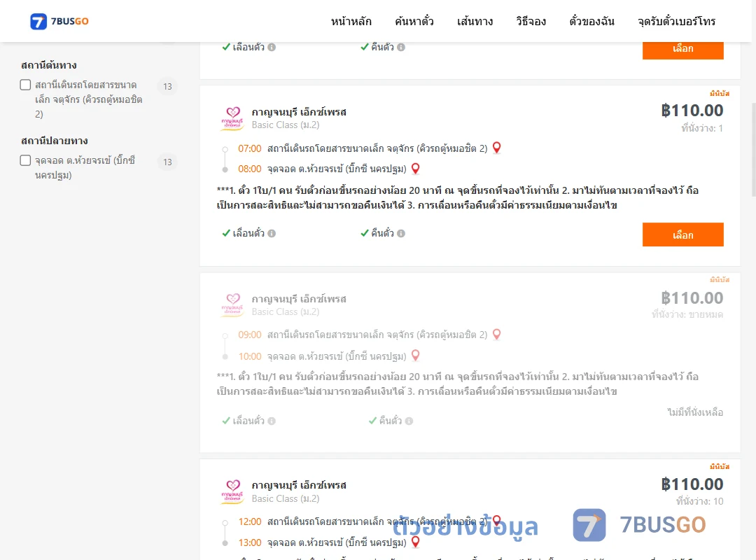The image size is (756, 560).
Task: Click เลื่อนตั๋ว info icon in 07:00 card
Action: click(272, 234)
